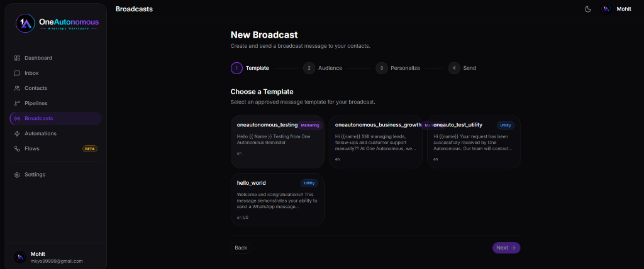This screenshot has width=644, height=269.
Task: Click step 1 circle for Template
Action: pos(236,68)
